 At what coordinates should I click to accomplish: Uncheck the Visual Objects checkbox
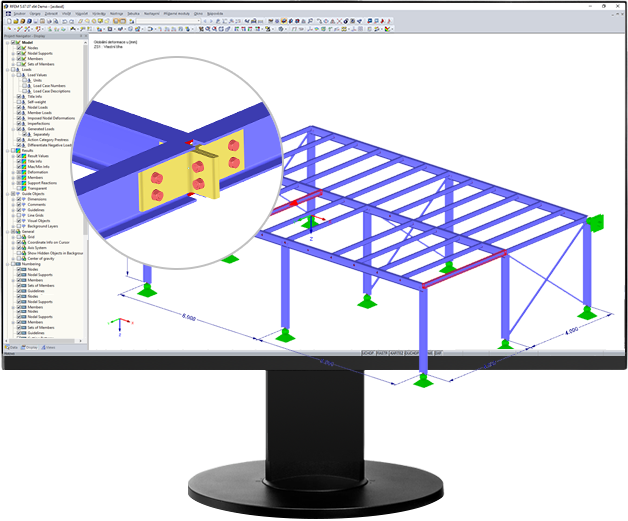tap(19, 221)
